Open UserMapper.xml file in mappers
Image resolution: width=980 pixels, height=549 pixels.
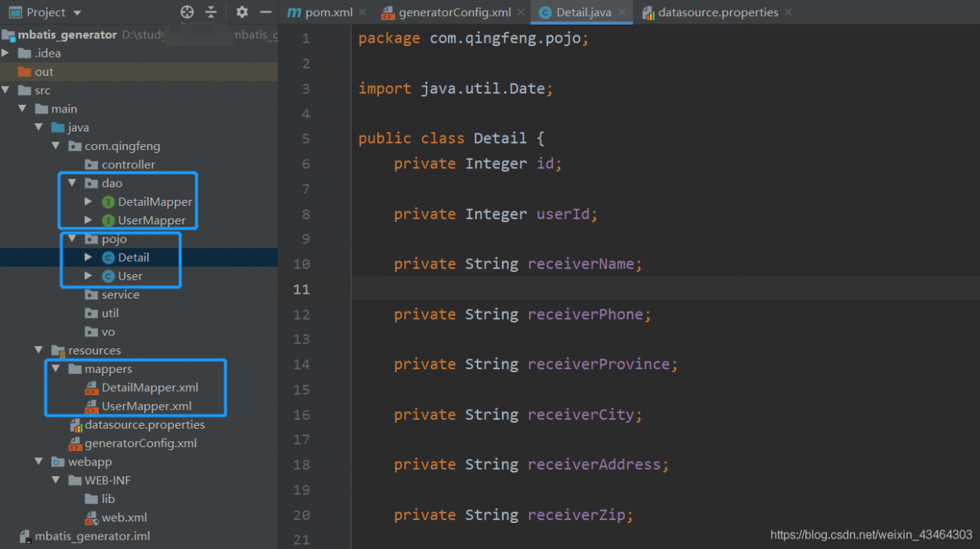(146, 407)
